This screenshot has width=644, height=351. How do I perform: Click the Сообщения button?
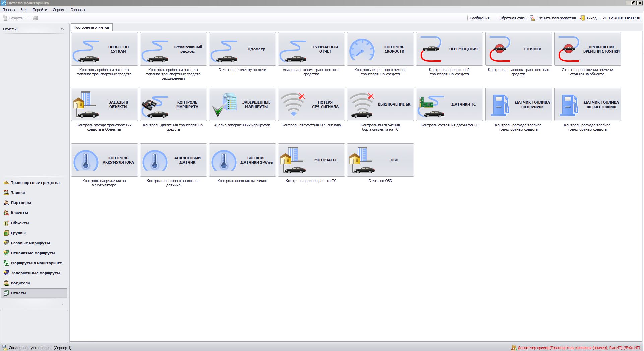coord(479,18)
